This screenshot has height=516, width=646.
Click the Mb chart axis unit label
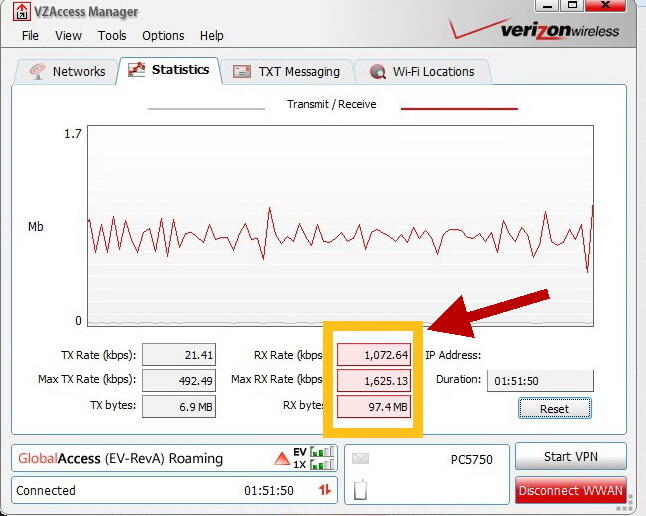coord(36,226)
